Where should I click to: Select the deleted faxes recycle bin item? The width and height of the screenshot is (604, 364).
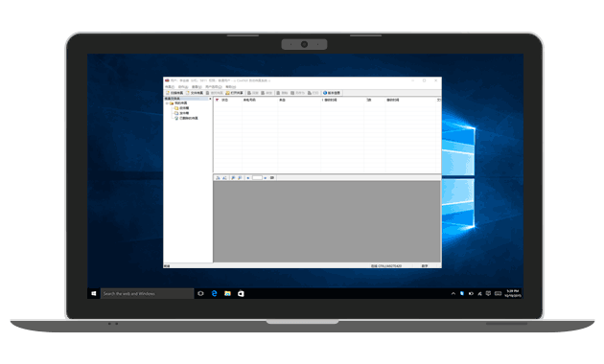click(186, 118)
